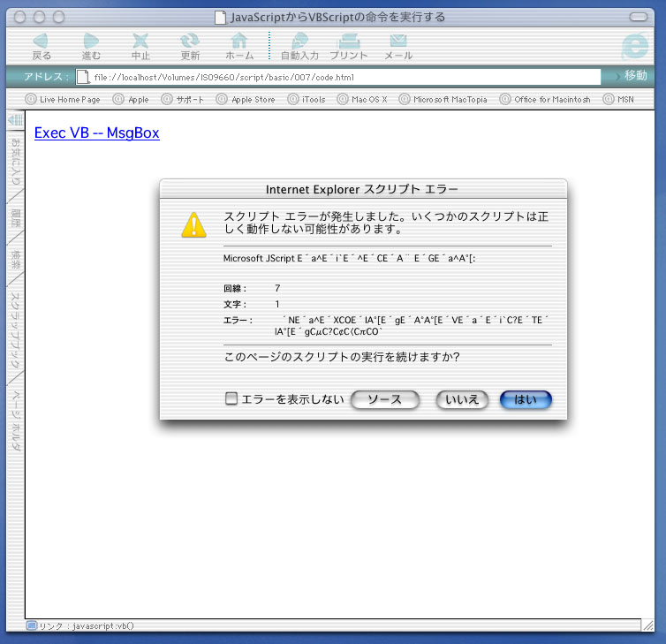The height and width of the screenshot is (644, 666).
Task: Click the yellow warning icon in the dialog
Action: pos(193,224)
